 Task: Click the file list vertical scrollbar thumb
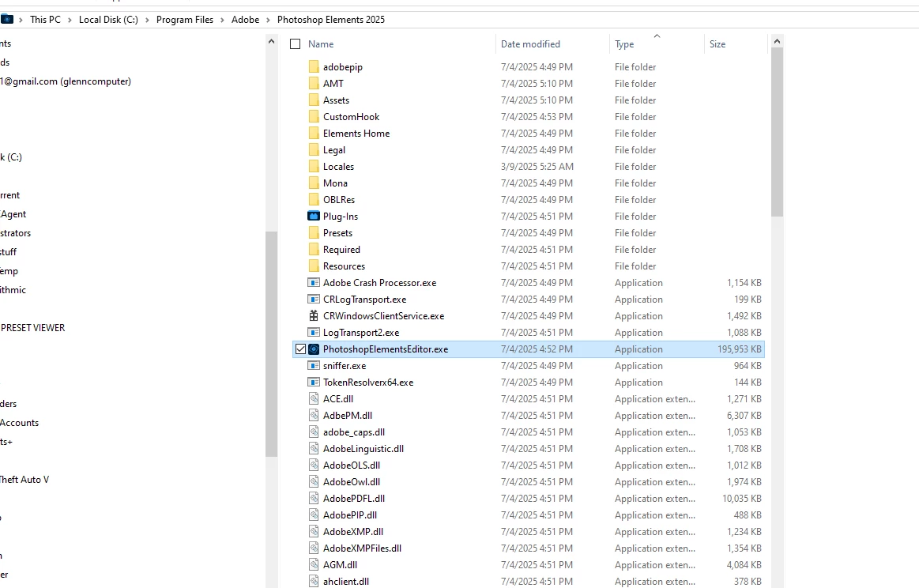(x=778, y=133)
